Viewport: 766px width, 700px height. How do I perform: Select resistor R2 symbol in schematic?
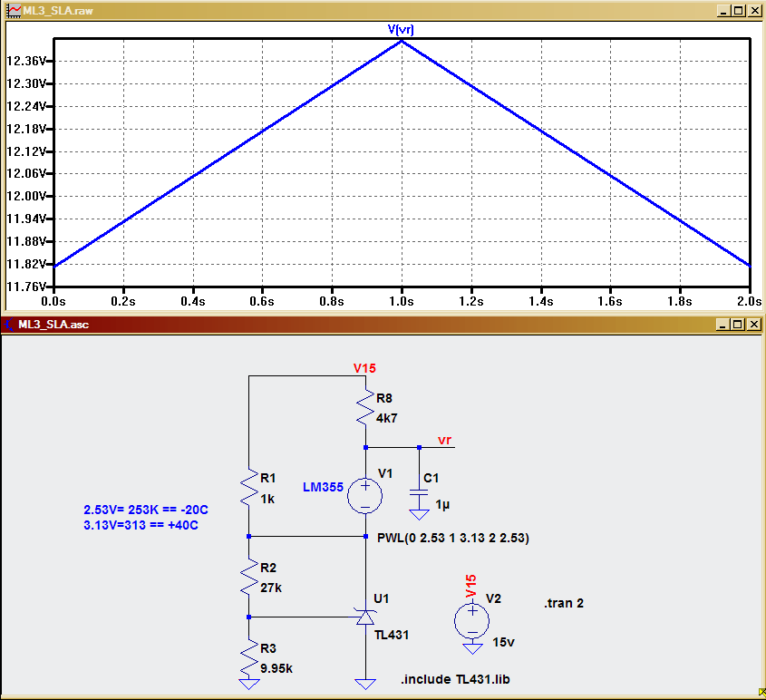(x=249, y=578)
